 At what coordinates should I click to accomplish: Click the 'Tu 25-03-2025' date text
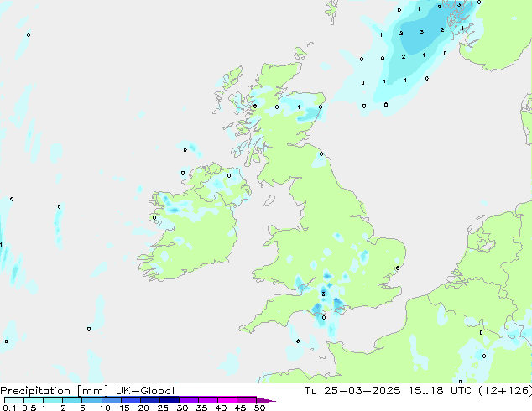tap(352, 391)
